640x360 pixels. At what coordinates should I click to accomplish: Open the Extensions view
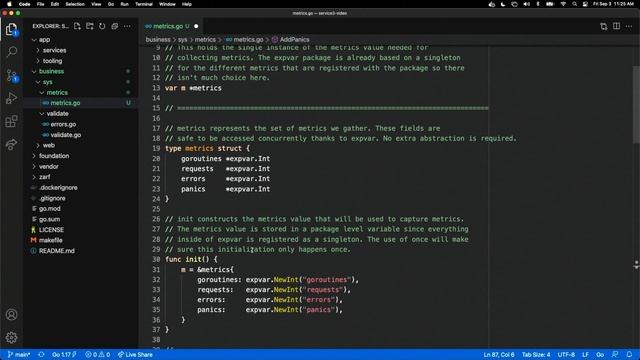coord(11,121)
